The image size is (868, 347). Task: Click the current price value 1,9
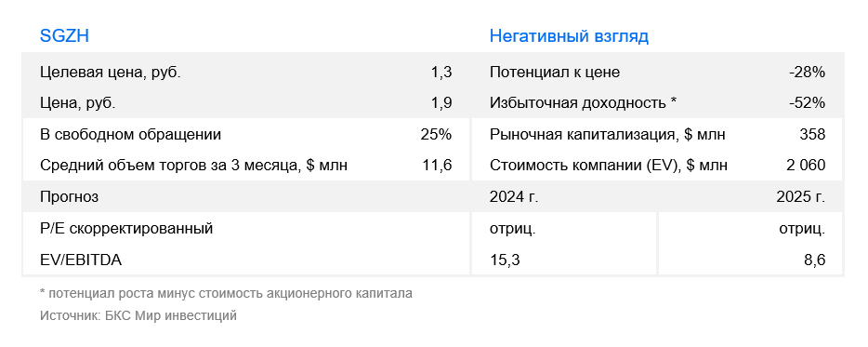[441, 103]
